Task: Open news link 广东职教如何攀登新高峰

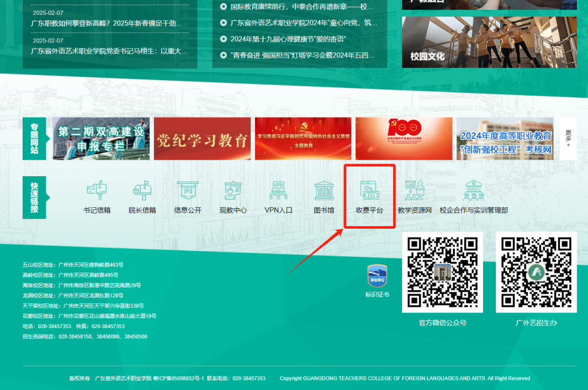Action: click(107, 24)
